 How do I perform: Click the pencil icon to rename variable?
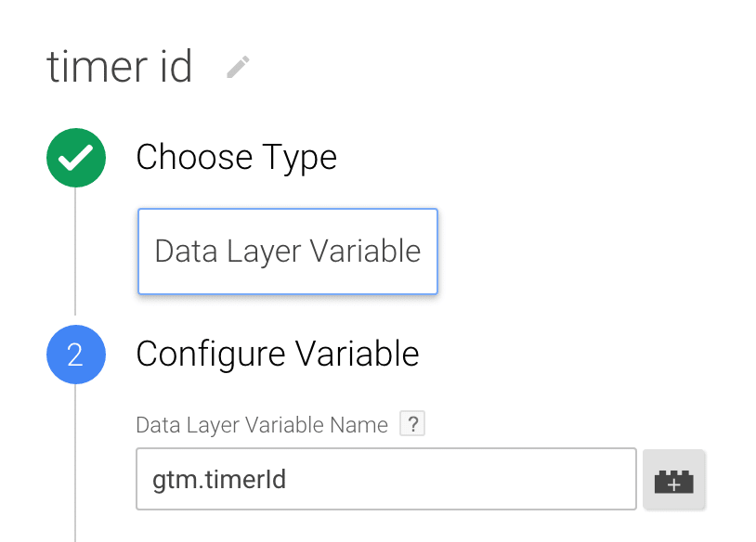click(238, 67)
